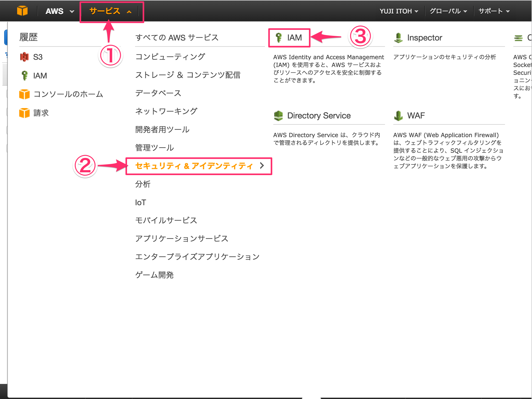Click アプリケーションのセキュリティの分析 description

tap(445, 57)
